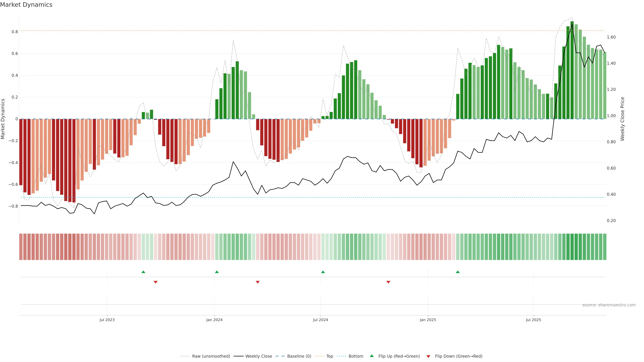
Task: Click the Flip Up marker near Jan 2024
Action: [217, 272]
